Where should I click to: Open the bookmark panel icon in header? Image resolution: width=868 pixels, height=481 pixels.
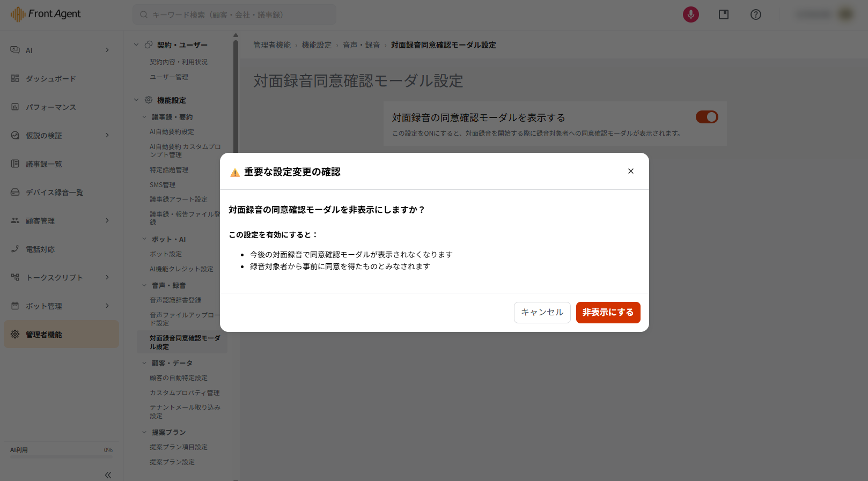pos(724,14)
